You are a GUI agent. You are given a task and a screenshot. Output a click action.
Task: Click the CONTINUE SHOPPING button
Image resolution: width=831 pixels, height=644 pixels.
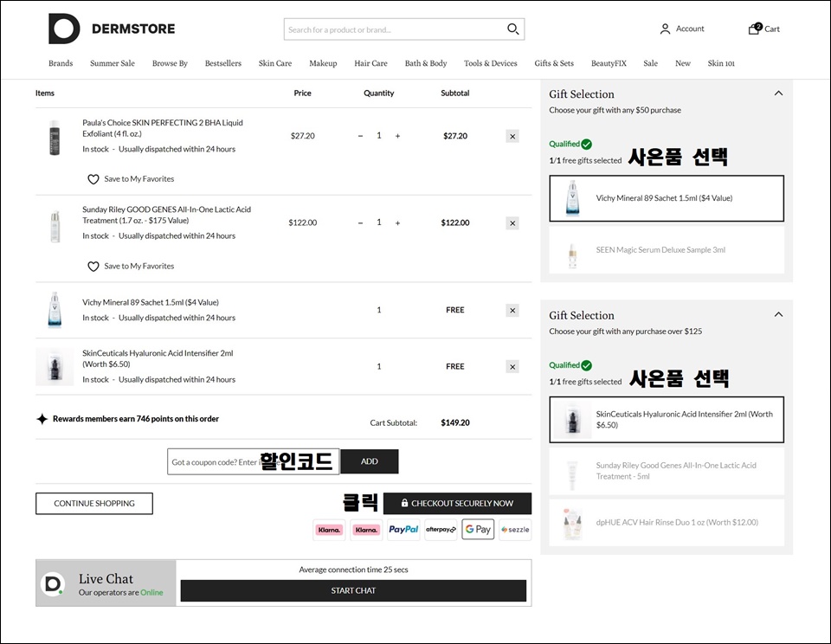94,504
